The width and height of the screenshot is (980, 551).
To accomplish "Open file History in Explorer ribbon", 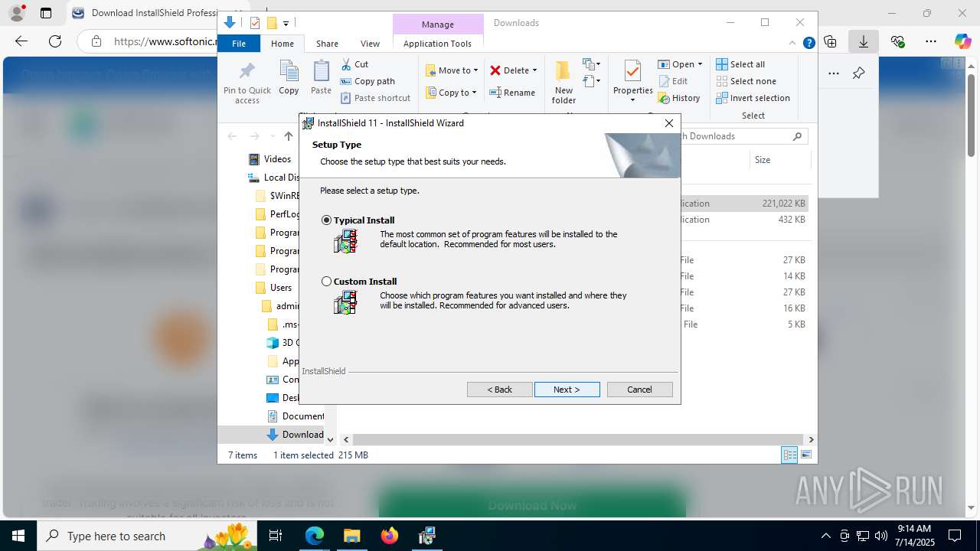I will pos(679,98).
